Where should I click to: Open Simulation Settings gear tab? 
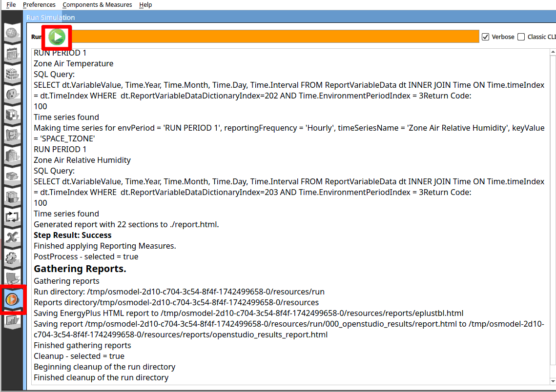click(x=12, y=258)
